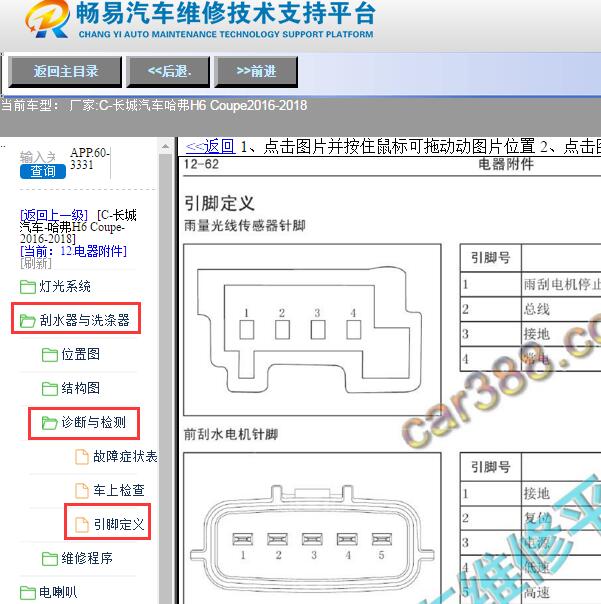601x604 pixels.
Task: Click the 引脚定义 page heading
Action: [x=219, y=203]
